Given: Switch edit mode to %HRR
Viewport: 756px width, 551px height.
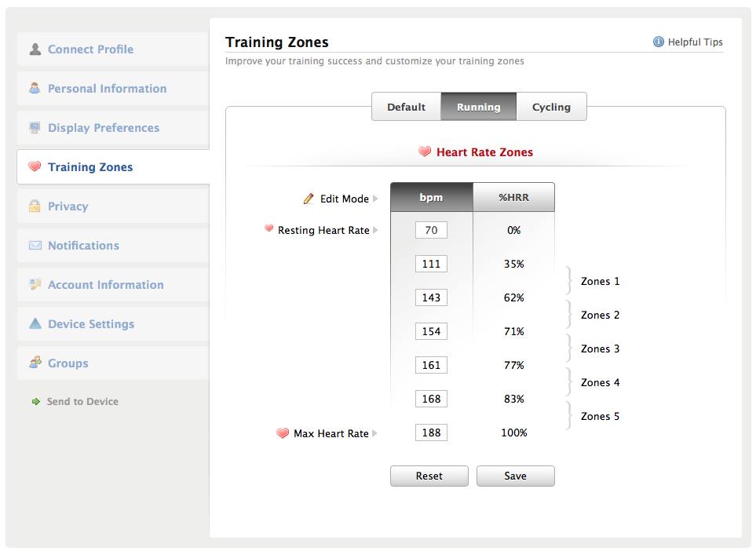Looking at the screenshot, I should tap(514, 198).
